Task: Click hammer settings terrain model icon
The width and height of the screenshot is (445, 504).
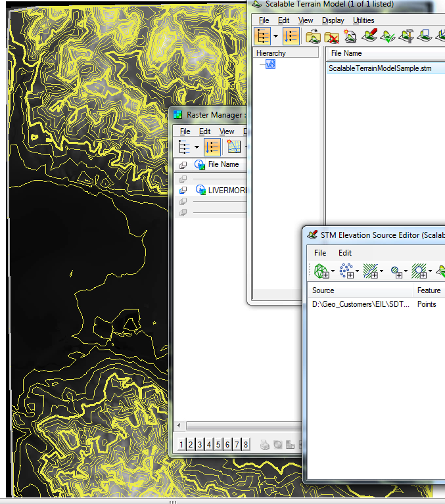Action: (x=406, y=35)
